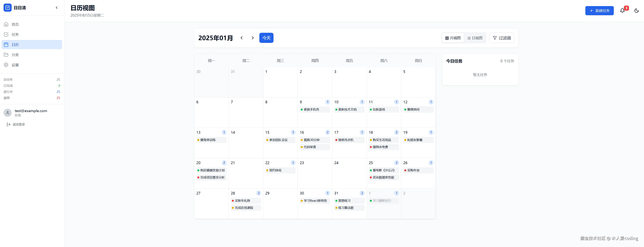Go to the previous month

point(242,38)
